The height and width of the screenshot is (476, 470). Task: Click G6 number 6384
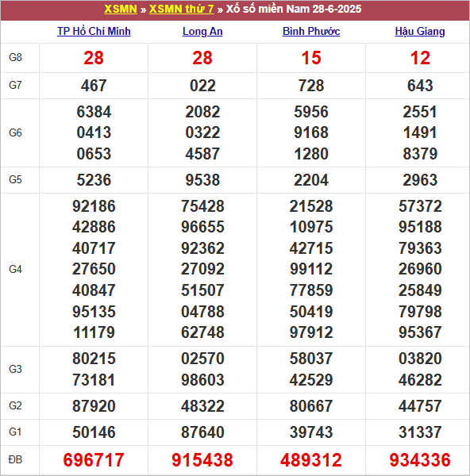pos(94,112)
